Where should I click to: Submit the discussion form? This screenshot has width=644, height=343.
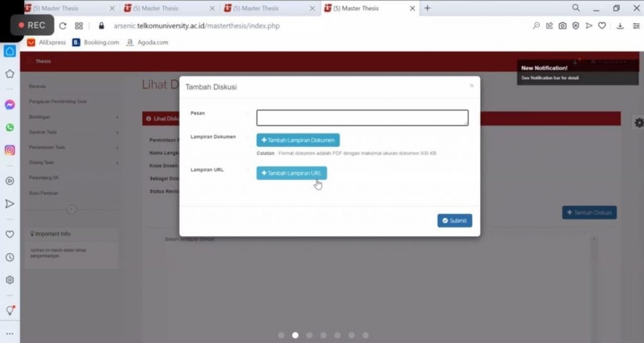[x=454, y=221]
